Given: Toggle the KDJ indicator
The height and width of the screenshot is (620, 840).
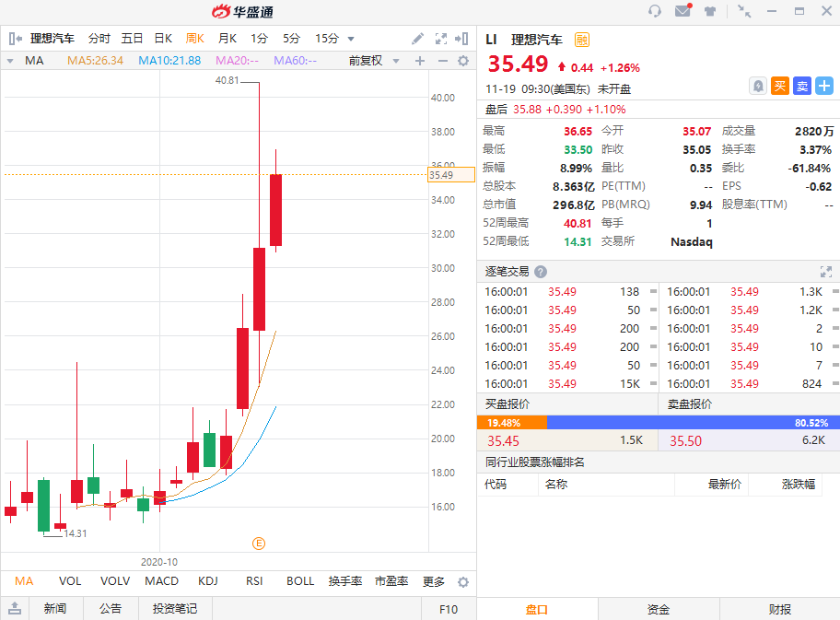Looking at the screenshot, I should 208,581.
